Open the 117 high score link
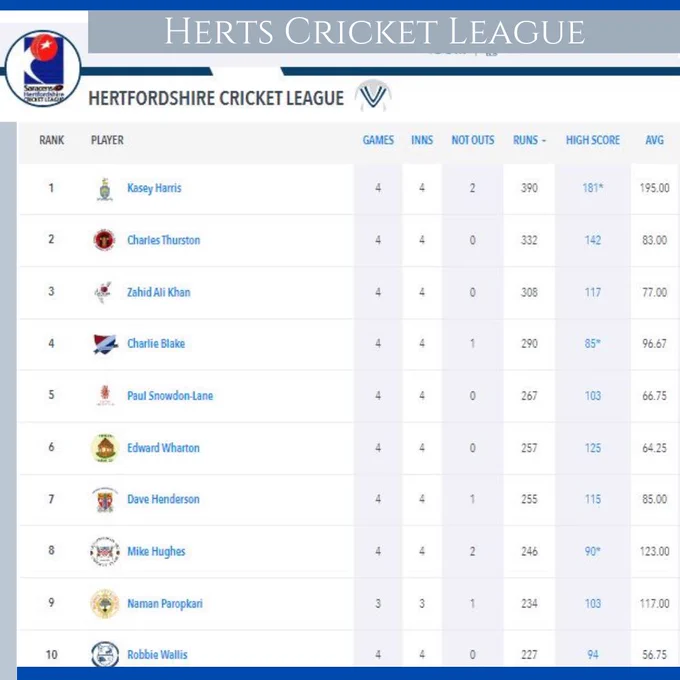This screenshot has height=680, width=680. [593, 292]
